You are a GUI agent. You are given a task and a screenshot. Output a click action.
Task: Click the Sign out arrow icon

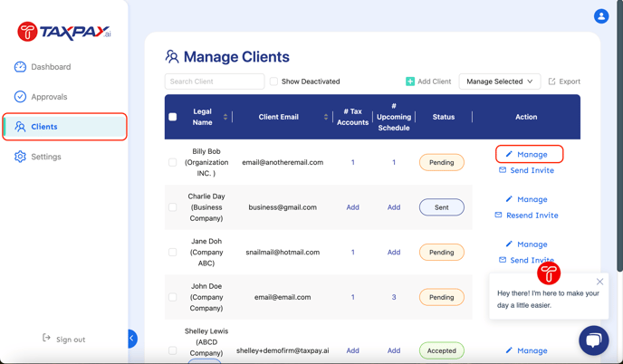click(x=46, y=338)
